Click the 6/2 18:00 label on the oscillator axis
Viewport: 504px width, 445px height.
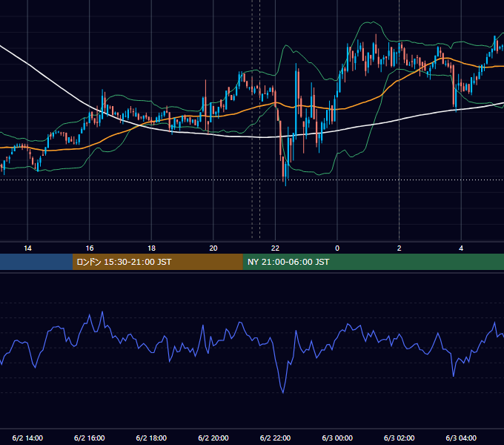tap(151, 438)
